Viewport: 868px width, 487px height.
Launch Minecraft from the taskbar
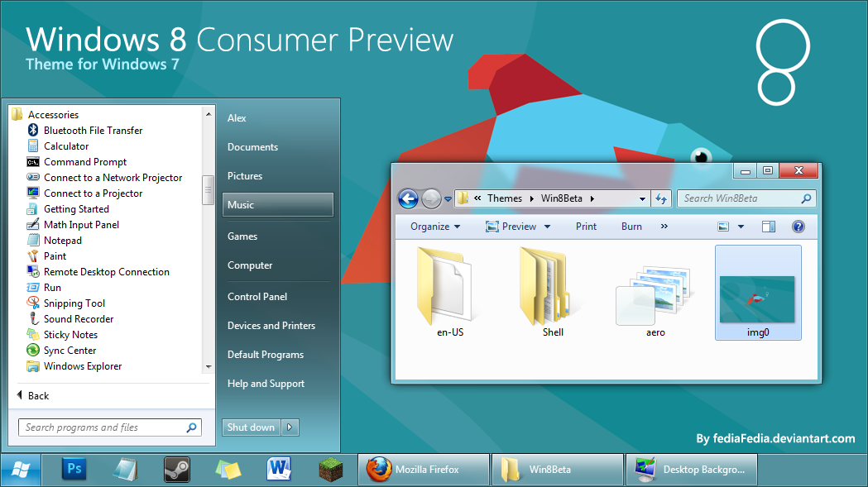(331, 470)
